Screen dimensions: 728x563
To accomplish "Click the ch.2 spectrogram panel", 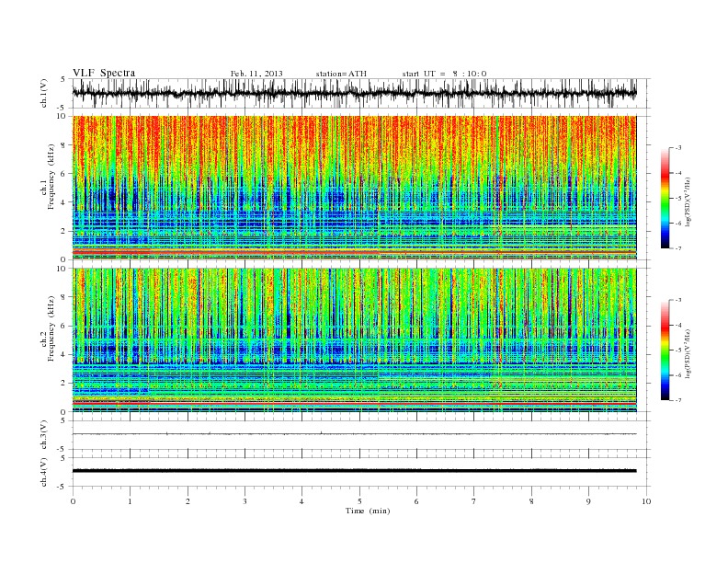I will pyautogui.click(x=354, y=339).
